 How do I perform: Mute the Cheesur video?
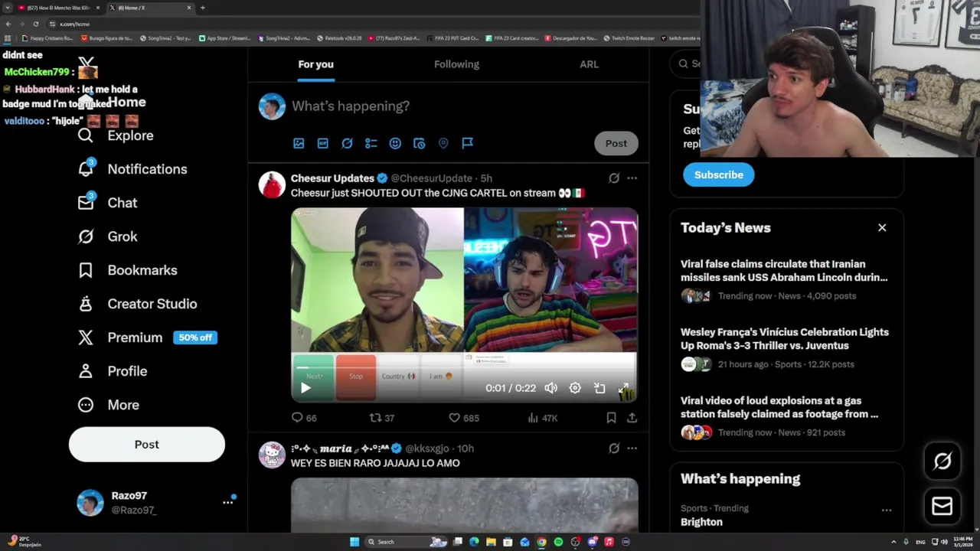pyautogui.click(x=551, y=388)
